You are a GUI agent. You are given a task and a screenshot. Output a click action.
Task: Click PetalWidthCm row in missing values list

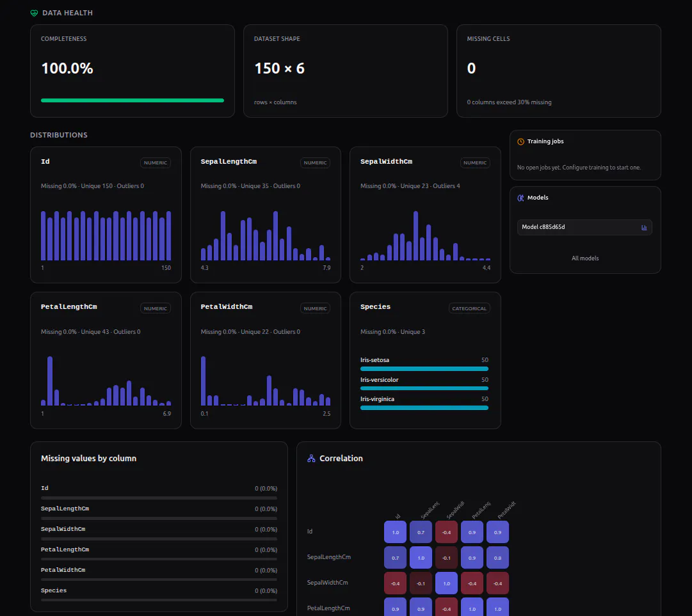(x=159, y=574)
